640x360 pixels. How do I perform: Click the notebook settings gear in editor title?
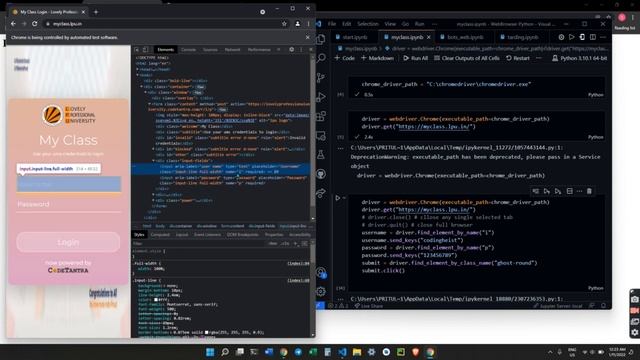tap(561, 37)
